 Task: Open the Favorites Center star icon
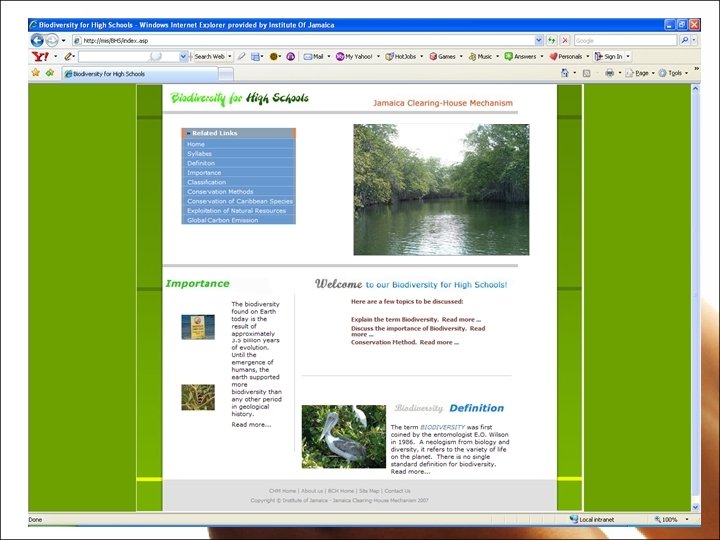(35, 73)
